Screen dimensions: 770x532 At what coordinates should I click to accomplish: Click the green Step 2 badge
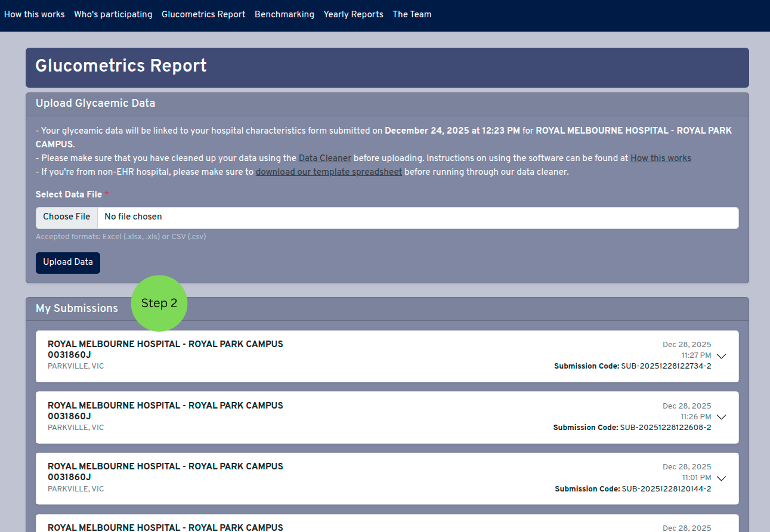coord(159,304)
